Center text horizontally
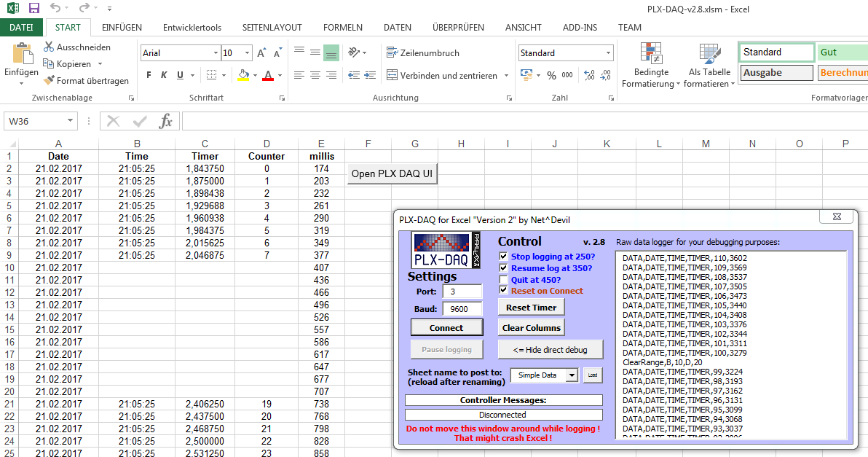The image size is (868, 457). click(x=315, y=75)
